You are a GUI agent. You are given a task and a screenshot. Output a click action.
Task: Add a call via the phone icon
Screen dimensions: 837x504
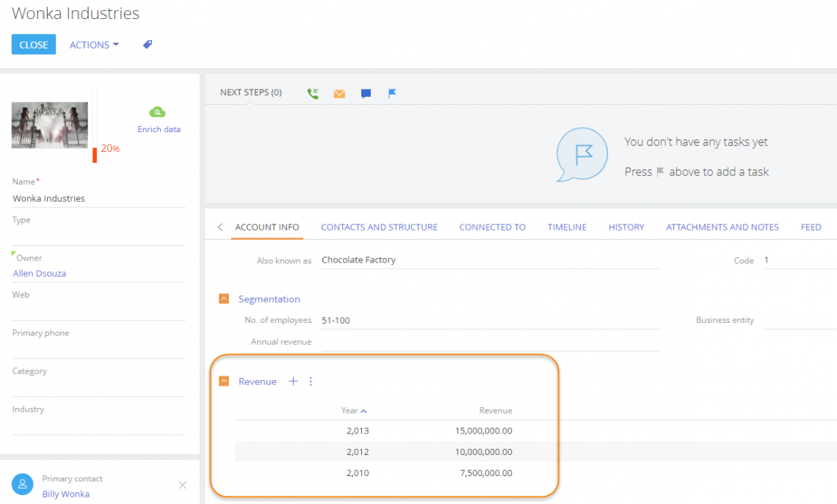(x=313, y=94)
